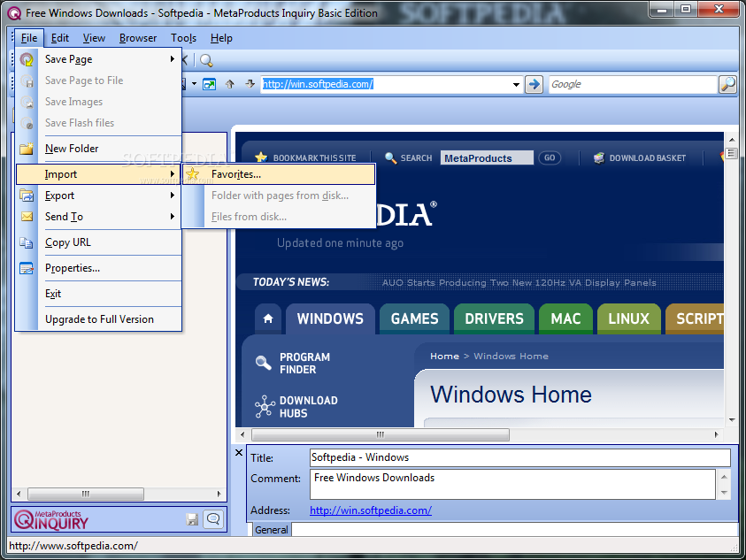Click the Google search magnifier button
Viewport: 746px width, 560px height.
click(728, 84)
